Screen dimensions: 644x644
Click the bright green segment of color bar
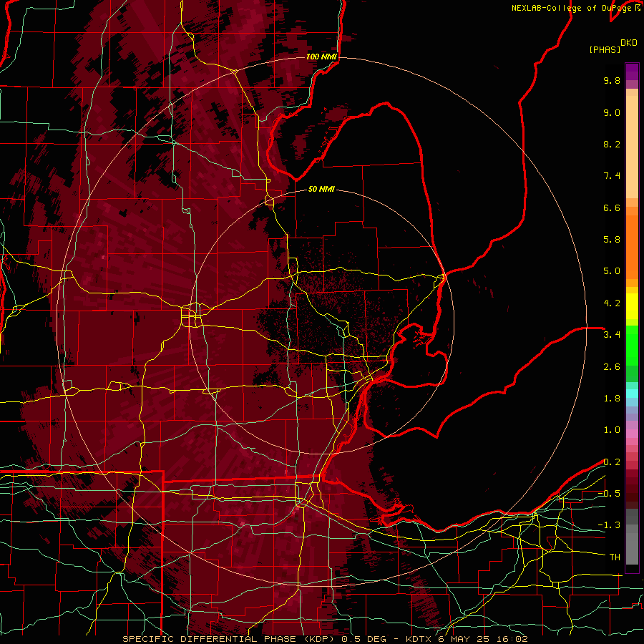[632, 344]
